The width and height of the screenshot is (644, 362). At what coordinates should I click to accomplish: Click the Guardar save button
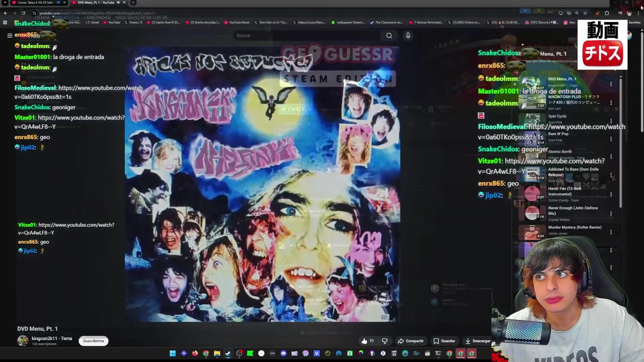click(444, 341)
